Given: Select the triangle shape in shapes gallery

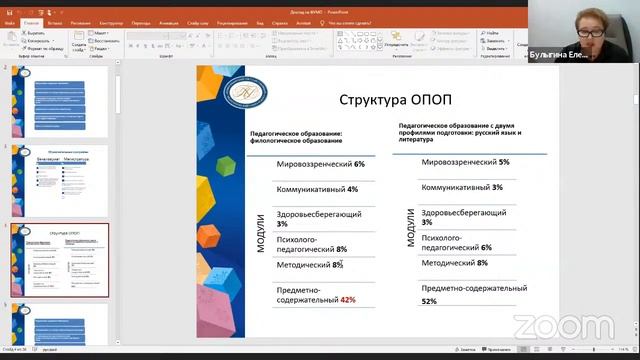Looking at the screenshot, I should click(x=340, y=41).
